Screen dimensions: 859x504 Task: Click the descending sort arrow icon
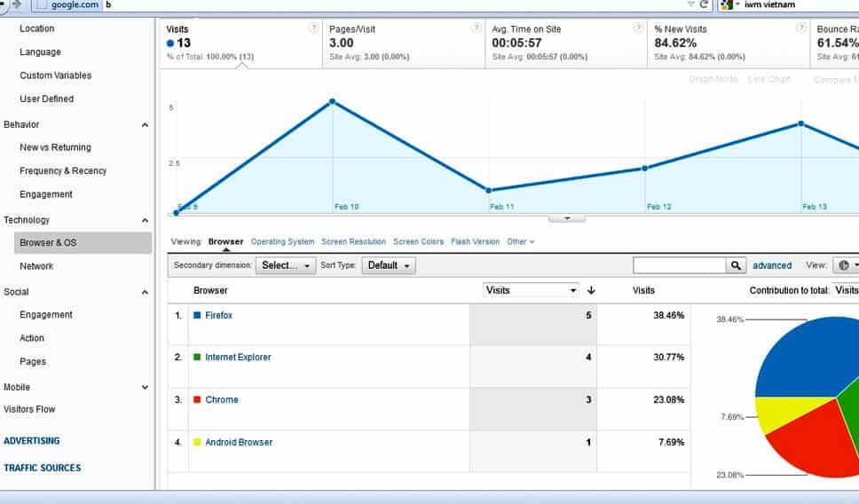(591, 290)
